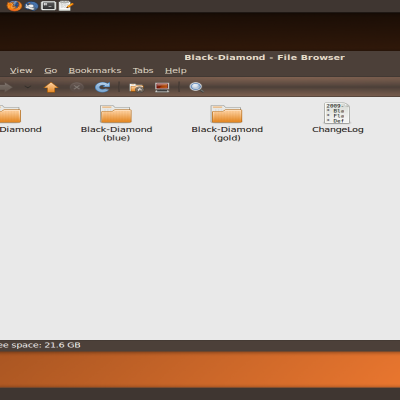Open the Go menu
This screenshot has width=400, height=400.
pos(51,71)
